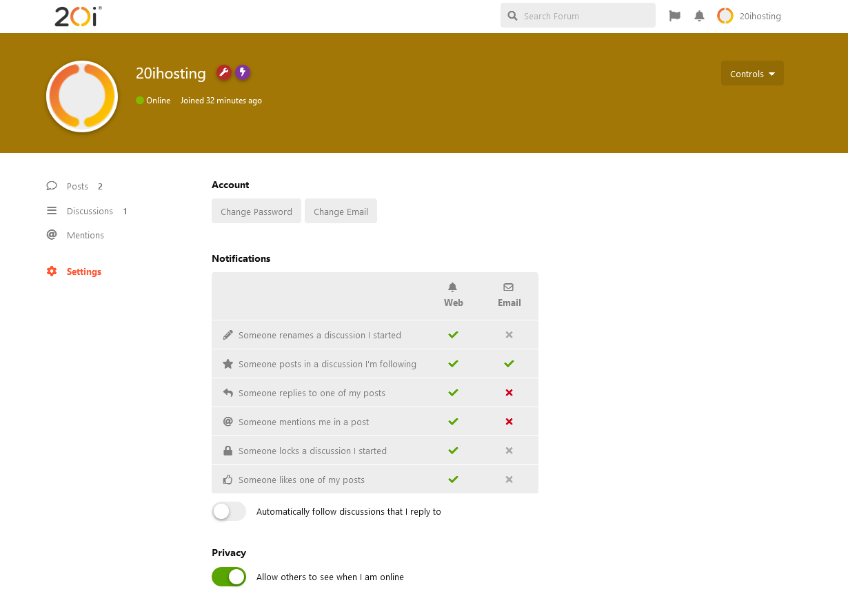848x616 pixels.
Task: Open notifications bell in header
Action: [699, 16]
